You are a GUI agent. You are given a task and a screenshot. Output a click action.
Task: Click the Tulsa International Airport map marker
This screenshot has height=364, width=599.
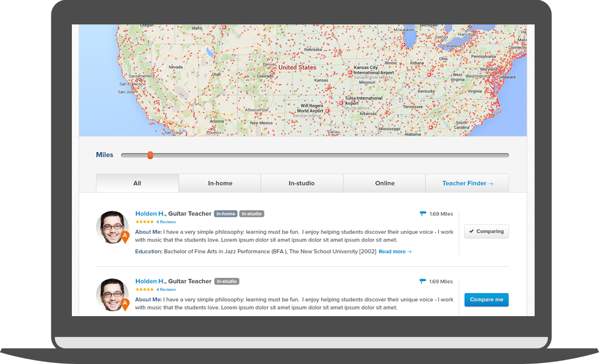click(341, 103)
